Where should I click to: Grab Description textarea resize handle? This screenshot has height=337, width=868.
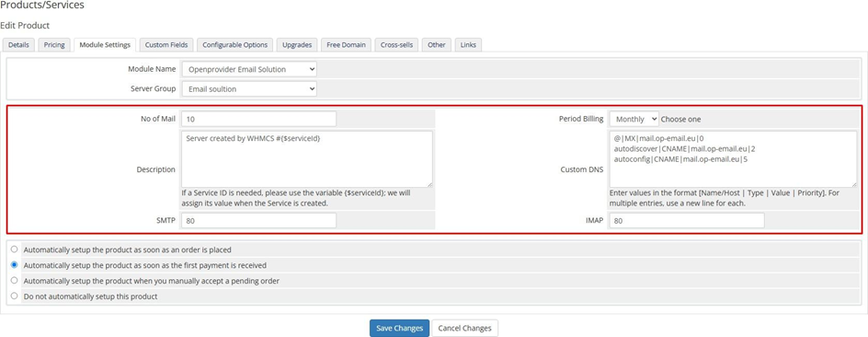[429, 184]
